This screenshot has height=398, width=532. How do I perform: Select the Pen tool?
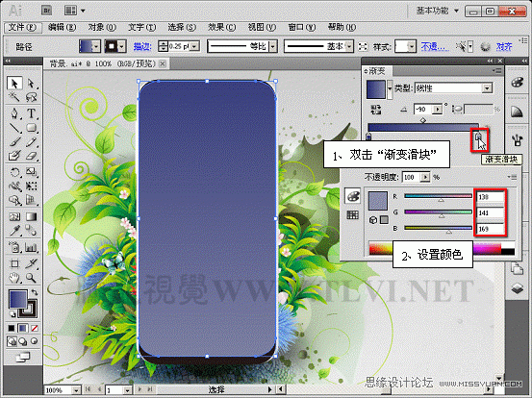point(14,112)
